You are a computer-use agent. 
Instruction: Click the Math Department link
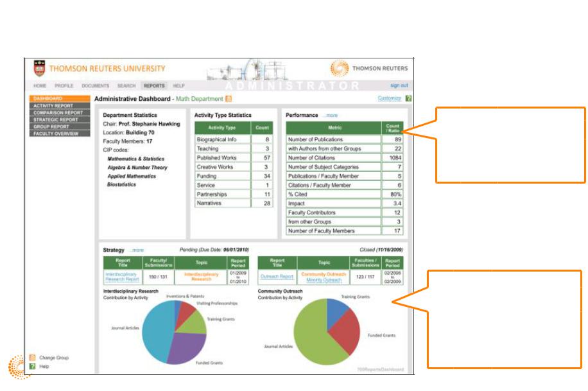pyautogui.click(x=200, y=99)
